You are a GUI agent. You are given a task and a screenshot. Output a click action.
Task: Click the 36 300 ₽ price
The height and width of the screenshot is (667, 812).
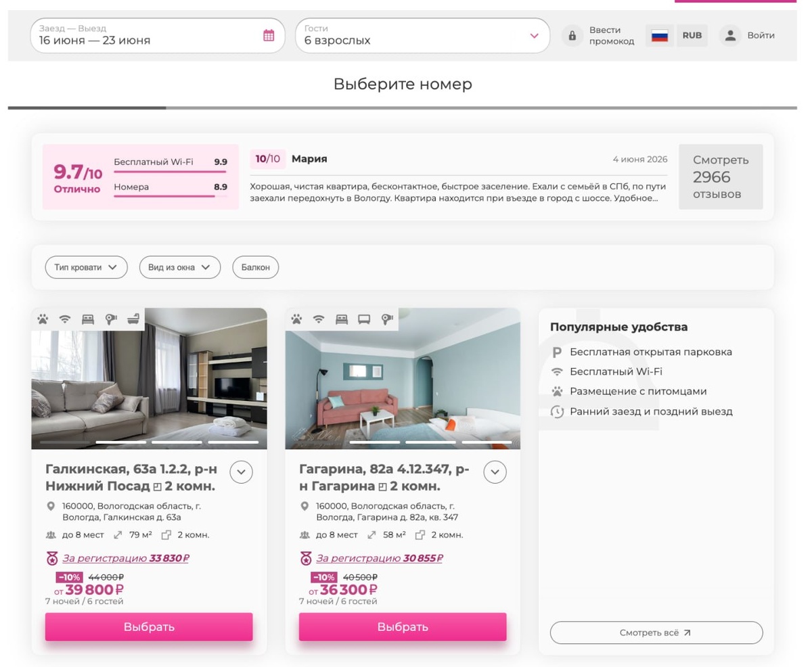click(x=348, y=590)
